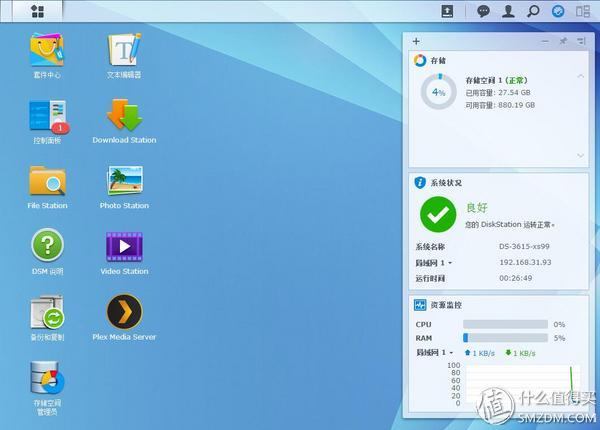The width and height of the screenshot is (600, 430).
Task: Click the 4% storage usage ring
Action: [x=439, y=92]
